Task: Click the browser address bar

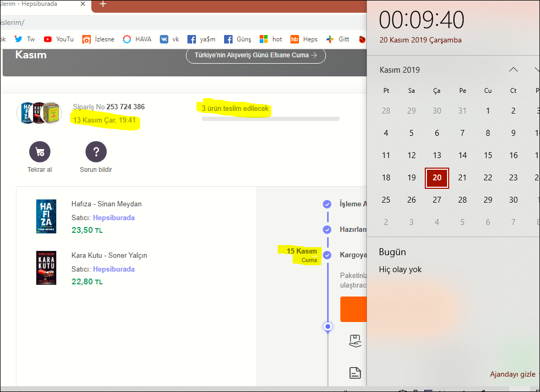Action: (x=183, y=23)
